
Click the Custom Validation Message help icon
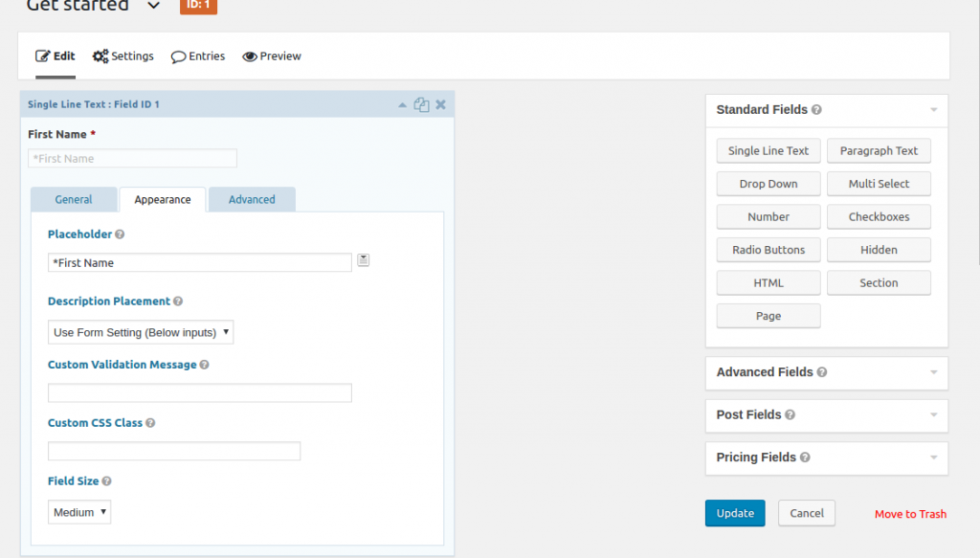(x=206, y=365)
